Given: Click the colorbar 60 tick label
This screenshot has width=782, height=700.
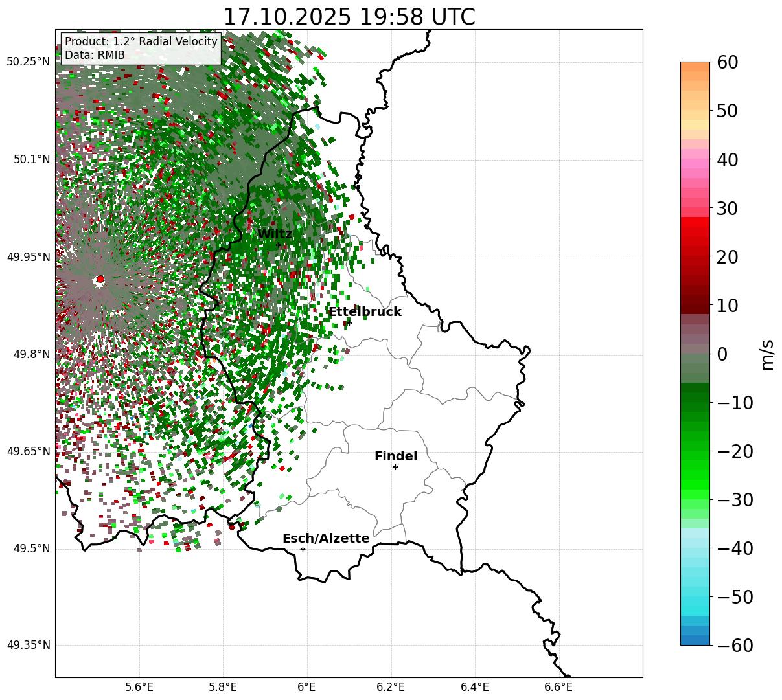Looking at the screenshot, I should [728, 63].
